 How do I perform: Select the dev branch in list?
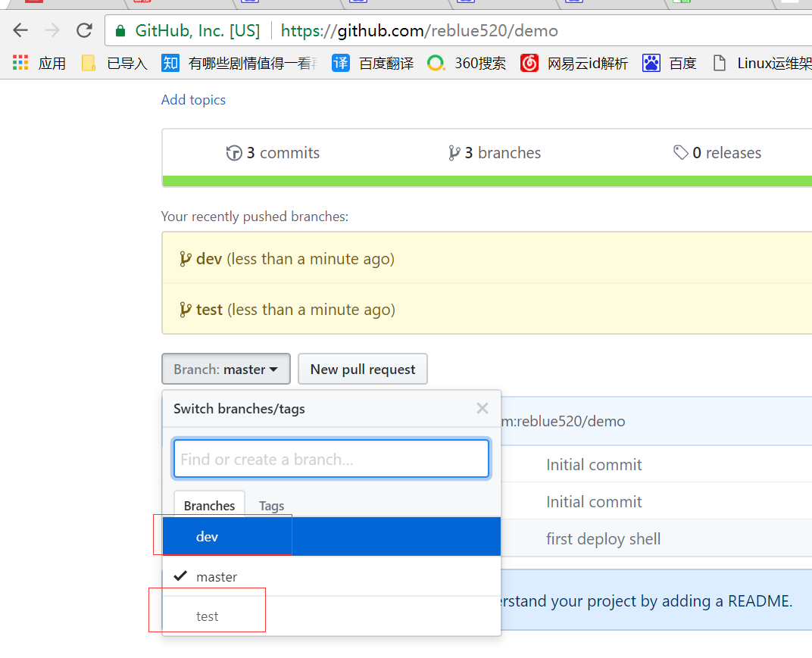click(x=332, y=536)
